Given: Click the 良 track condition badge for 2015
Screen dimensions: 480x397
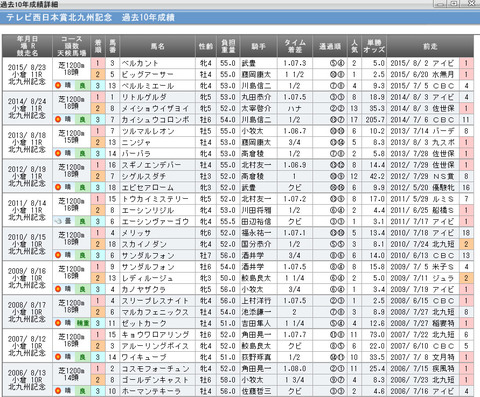Looking at the screenshot, I should click(x=82, y=85).
